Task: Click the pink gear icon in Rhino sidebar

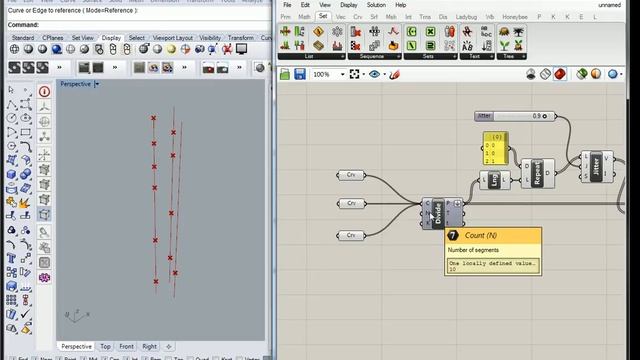Action: (x=44, y=278)
